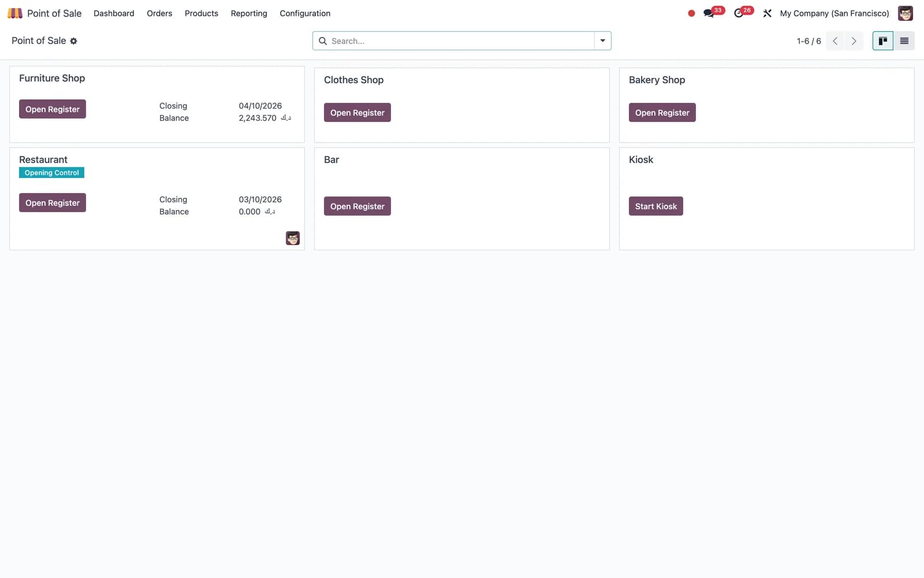Viewport: 924px width, 578px height.
Task: Open the user avatar menu in top bar
Action: coord(906,13)
